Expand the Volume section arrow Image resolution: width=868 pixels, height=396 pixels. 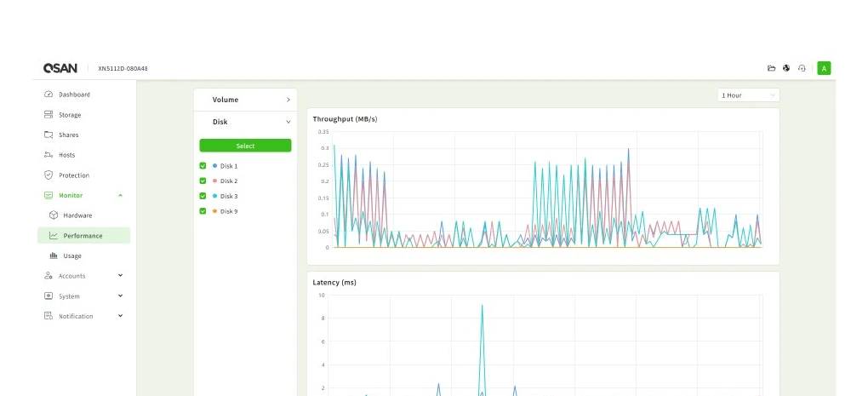[288, 100]
